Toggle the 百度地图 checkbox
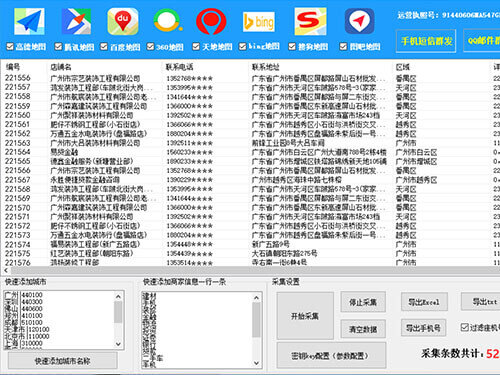Viewport: 500px width, 375px height. coord(104,46)
